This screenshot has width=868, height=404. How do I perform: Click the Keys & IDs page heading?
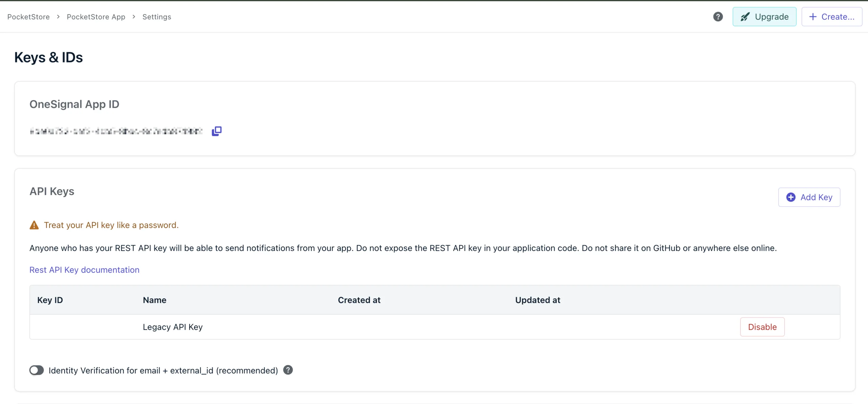pos(48,57)
